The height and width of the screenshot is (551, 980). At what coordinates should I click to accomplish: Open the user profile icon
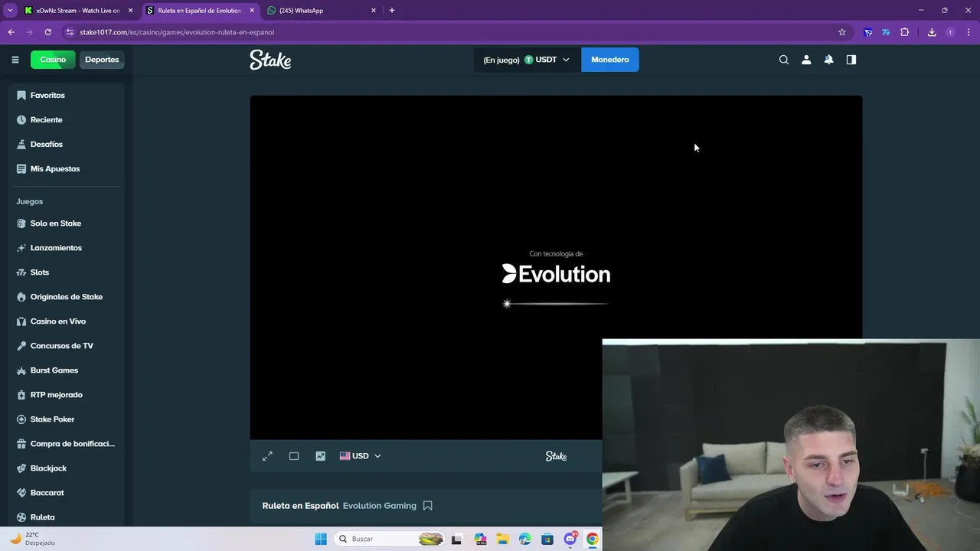pyautogui.click(x=806, y=60)
